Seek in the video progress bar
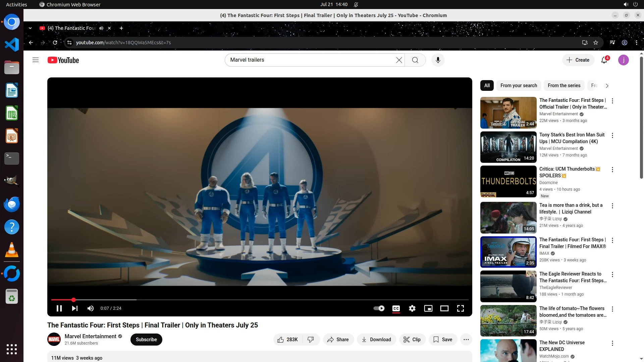Screen dimensions: 644x362 click(x=235, y=300)
